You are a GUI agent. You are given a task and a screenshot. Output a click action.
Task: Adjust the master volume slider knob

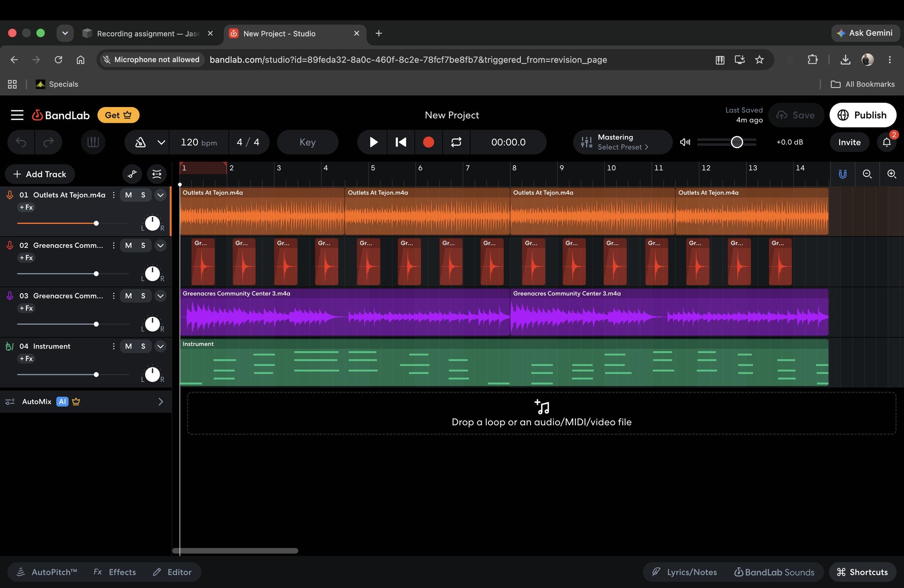pos(737,142)
